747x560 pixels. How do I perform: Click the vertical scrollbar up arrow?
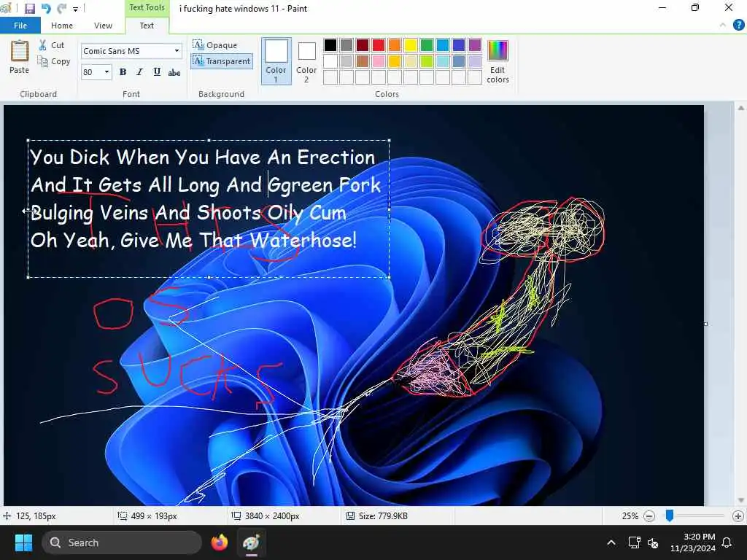pos(741,108)
